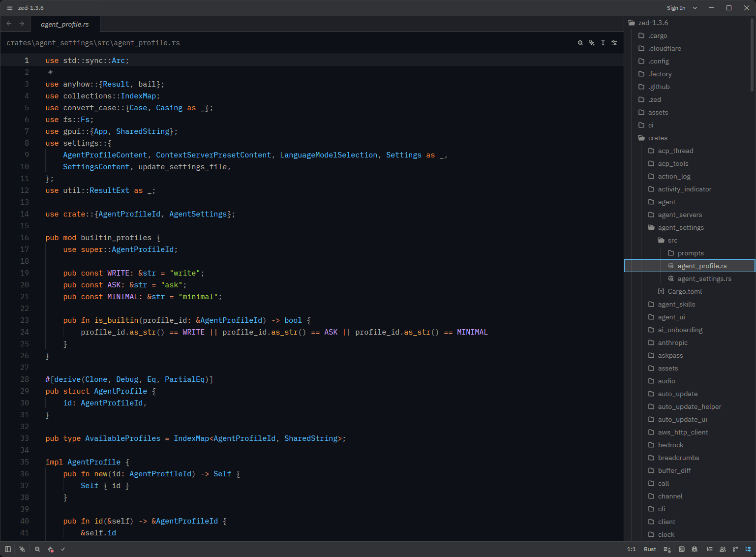Click cursor position 1:1 in status bar

631,549
